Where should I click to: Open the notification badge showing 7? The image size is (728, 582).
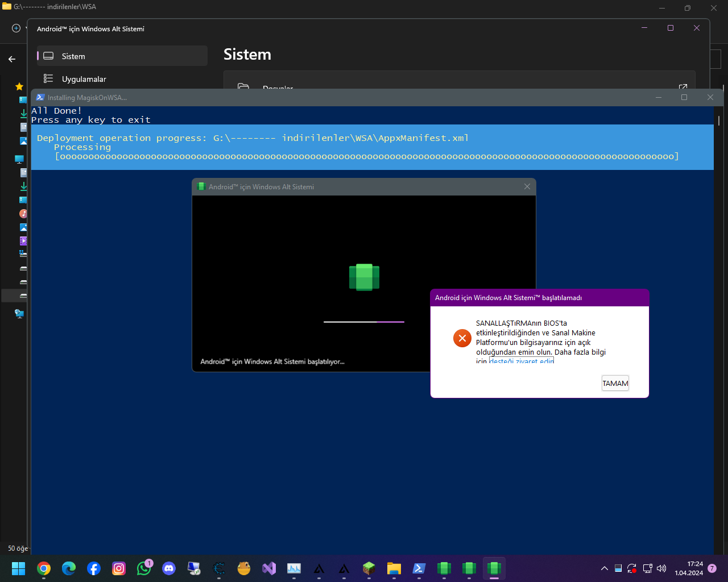712,568
